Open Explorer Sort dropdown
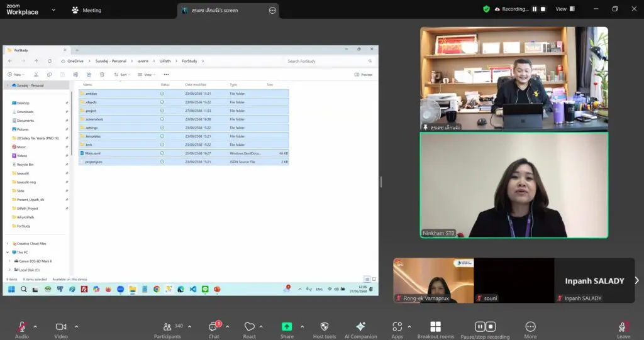The image size is (644, 340). pyautogui.click(x=122, y=74)
